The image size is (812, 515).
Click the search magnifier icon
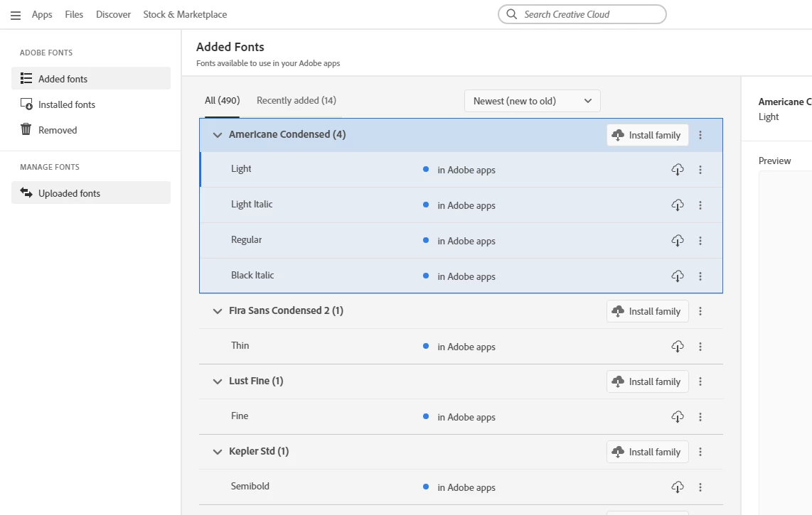pos(512,14)
